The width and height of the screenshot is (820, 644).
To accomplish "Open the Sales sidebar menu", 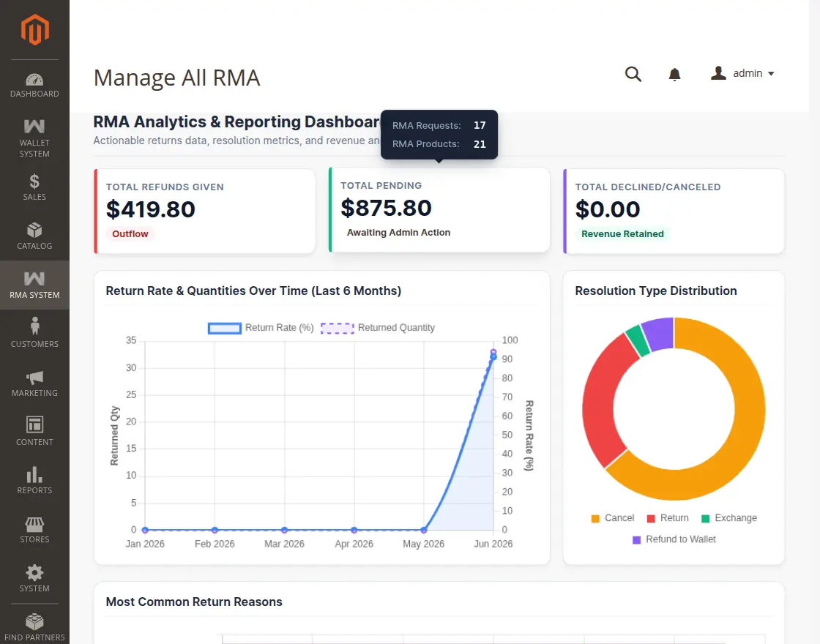I will 34,187.
